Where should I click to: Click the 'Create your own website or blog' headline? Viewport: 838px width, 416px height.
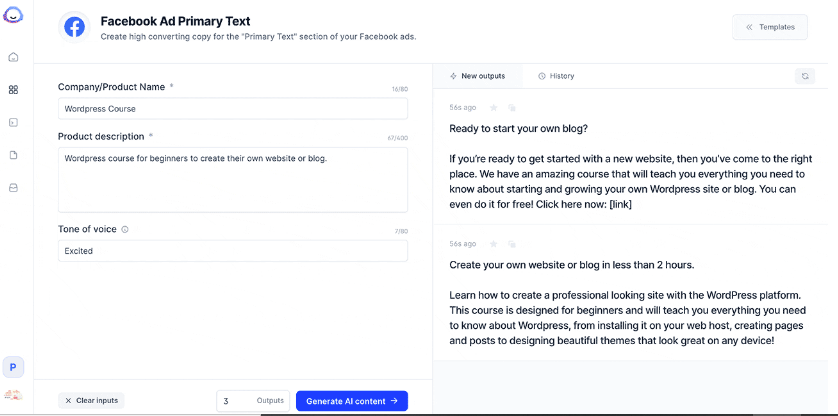[572, 265]
